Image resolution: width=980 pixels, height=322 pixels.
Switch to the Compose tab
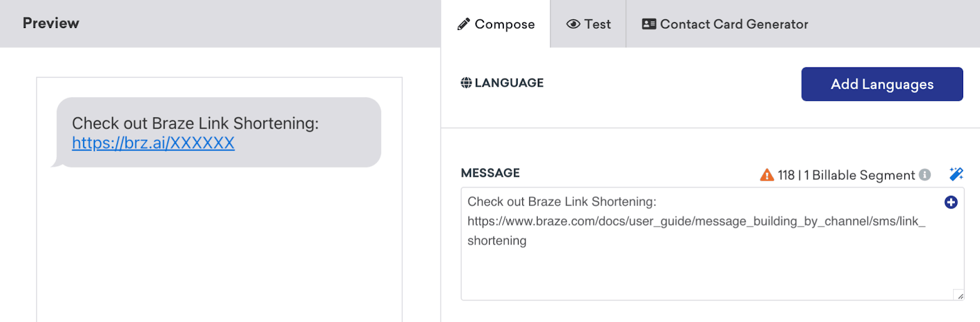[497, 24]
